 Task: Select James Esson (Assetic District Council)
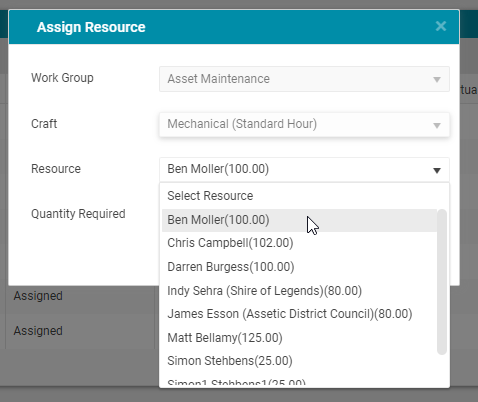[299, 314]
